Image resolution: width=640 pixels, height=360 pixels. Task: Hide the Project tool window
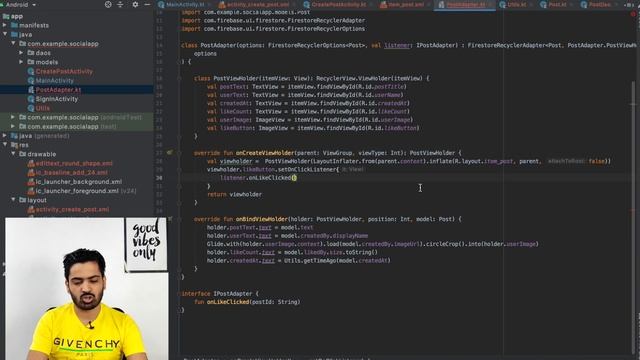coord(147,4)
